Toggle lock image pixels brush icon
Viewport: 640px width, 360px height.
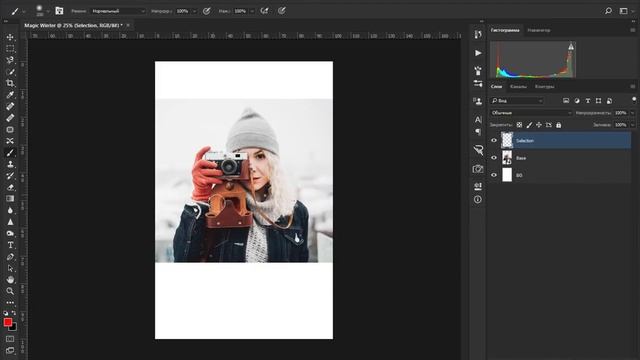coord(529,125)
